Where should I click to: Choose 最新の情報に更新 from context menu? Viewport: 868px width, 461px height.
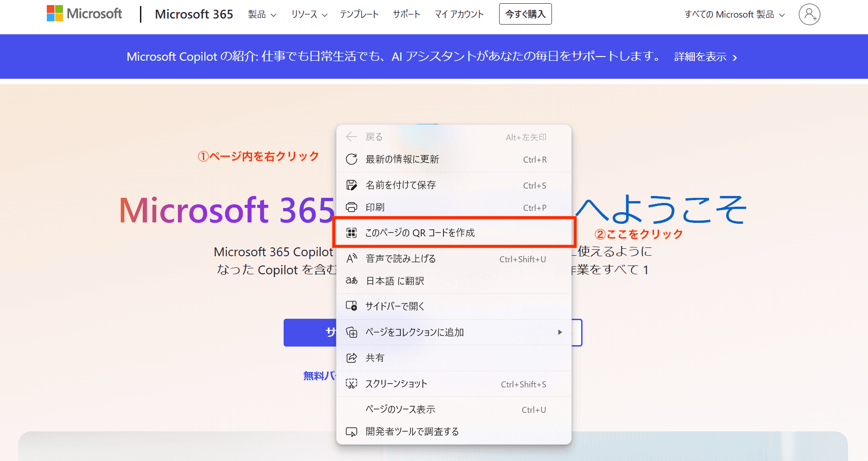click(x=454, y=159)
